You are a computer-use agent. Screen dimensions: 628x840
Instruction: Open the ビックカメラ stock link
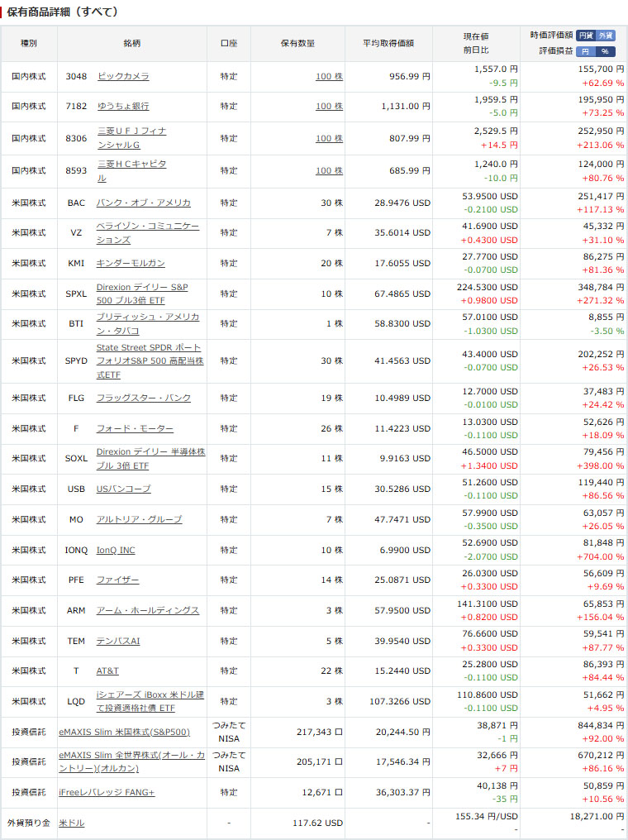(x=123, y=76)
